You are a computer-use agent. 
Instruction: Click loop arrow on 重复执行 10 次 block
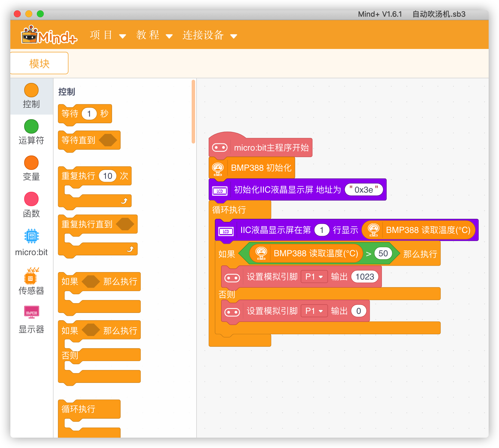(x=124, y=201)
